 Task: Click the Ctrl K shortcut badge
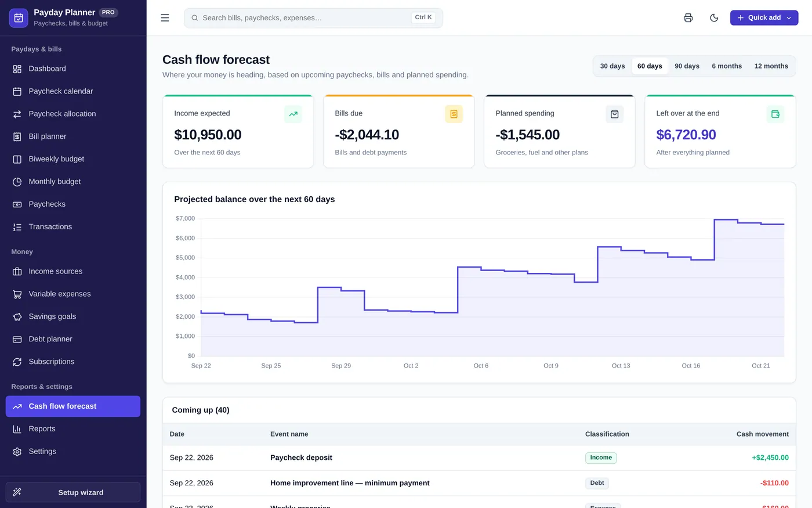pyautogui.click(x=423, y=17)
